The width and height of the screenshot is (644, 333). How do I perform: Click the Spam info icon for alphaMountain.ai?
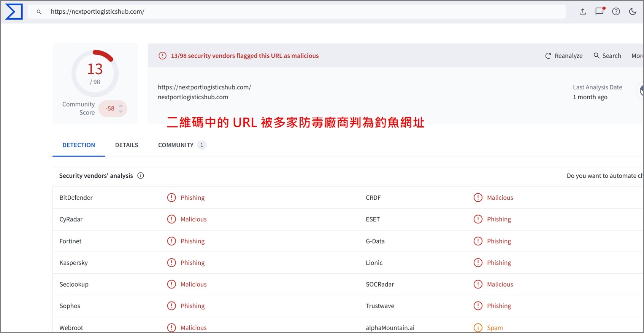(478, 328)
